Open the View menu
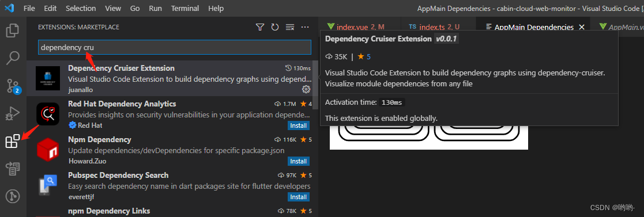The width and height of the screenshot is (644, 217). (113, 8)
